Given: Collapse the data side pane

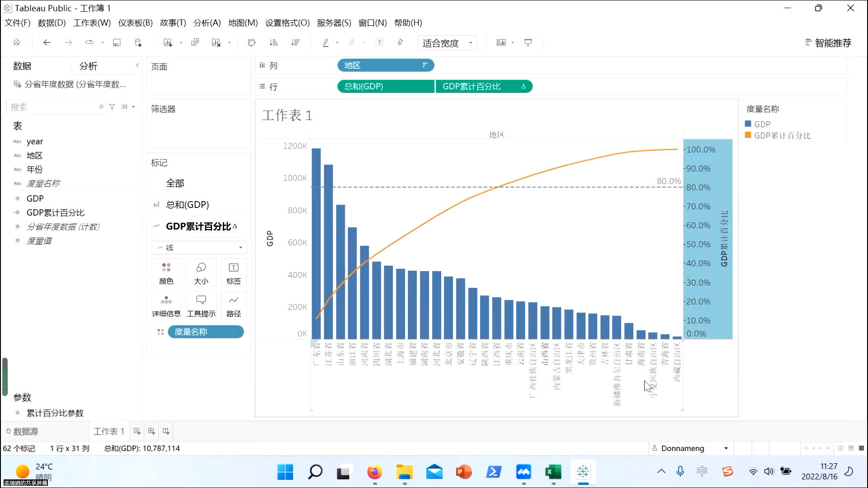Looking at the screenshot, I should tap(137, 66).
